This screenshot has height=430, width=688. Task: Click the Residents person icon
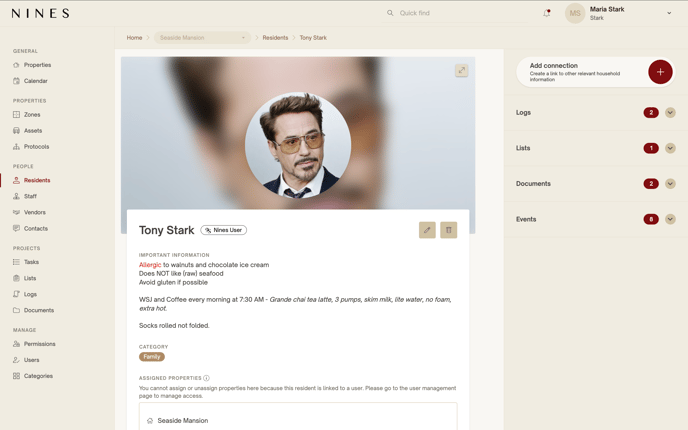tap(16, 180)
